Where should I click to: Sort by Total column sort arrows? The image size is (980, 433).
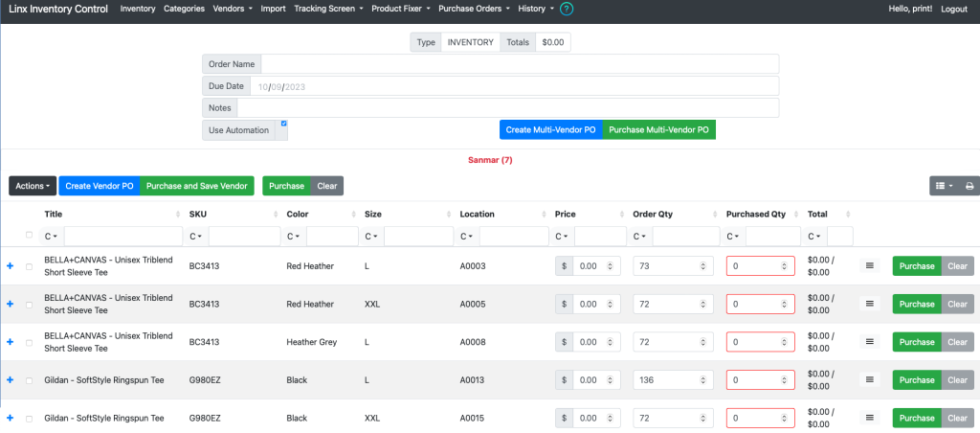848,214
